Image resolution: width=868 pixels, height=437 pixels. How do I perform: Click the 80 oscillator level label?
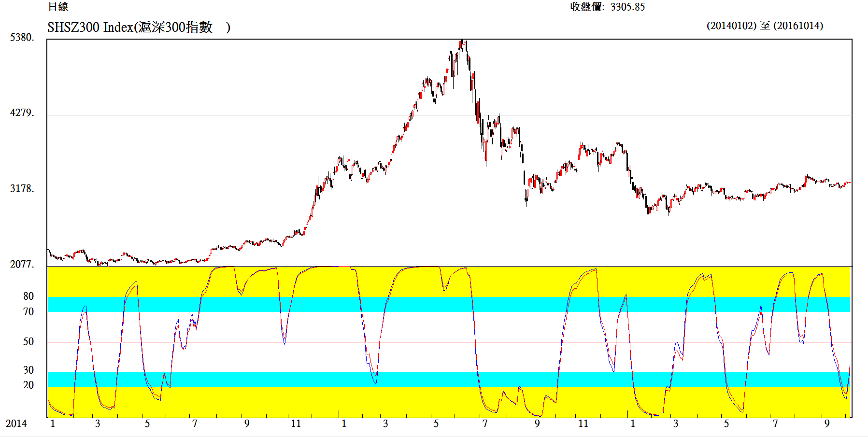28,296
